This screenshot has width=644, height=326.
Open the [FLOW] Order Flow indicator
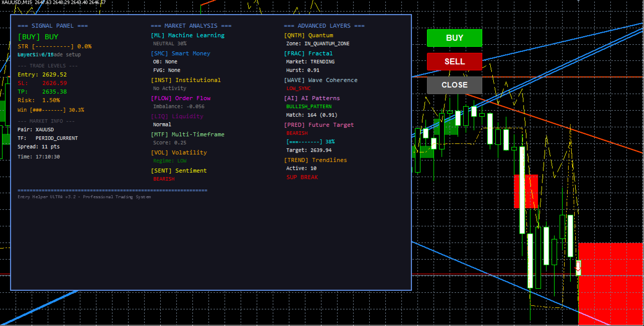point(181,98)
